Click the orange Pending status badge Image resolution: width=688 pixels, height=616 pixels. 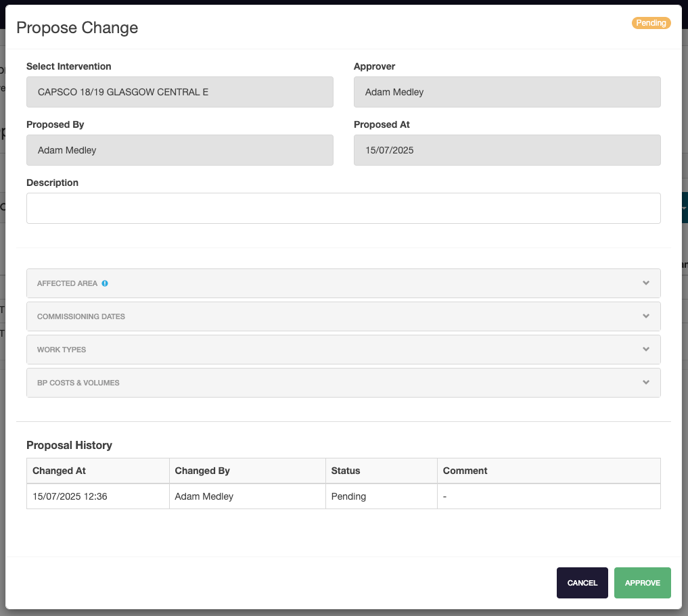650,23
